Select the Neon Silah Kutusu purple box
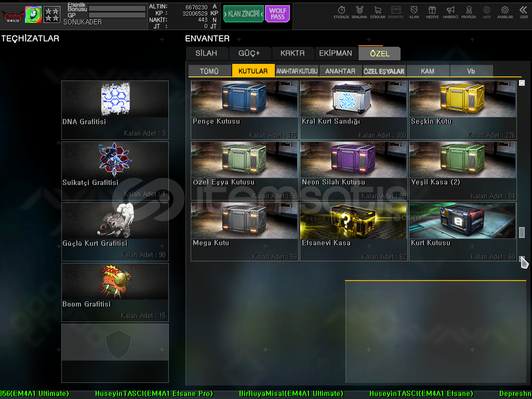This screenshot has width=532, height=399. click(353, 171)
